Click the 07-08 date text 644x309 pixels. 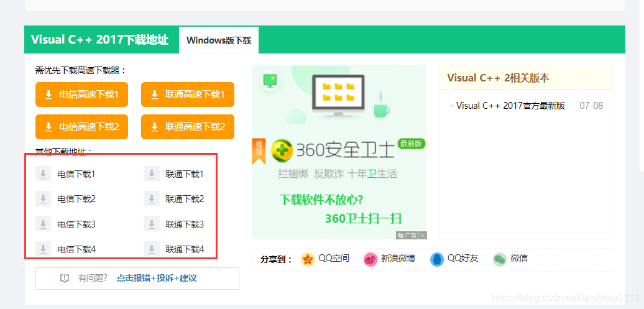click(591, 106)
